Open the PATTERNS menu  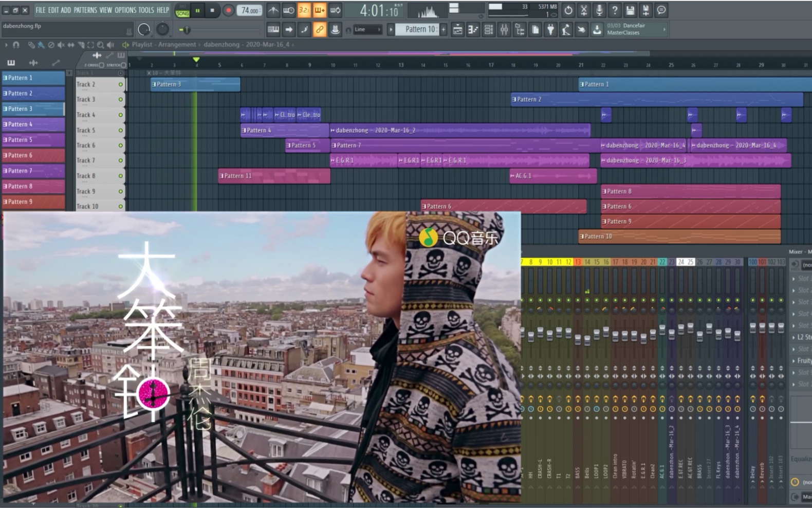click(85, 10)
